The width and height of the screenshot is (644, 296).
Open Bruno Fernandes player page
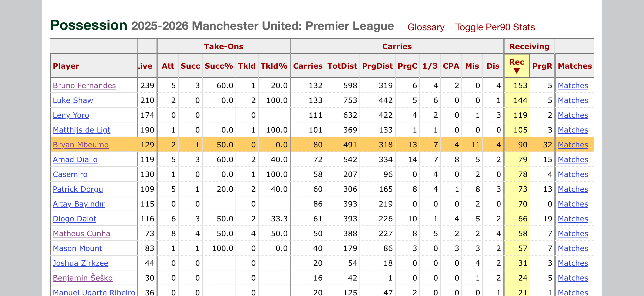pyautogui.click(x=84, y=86)
